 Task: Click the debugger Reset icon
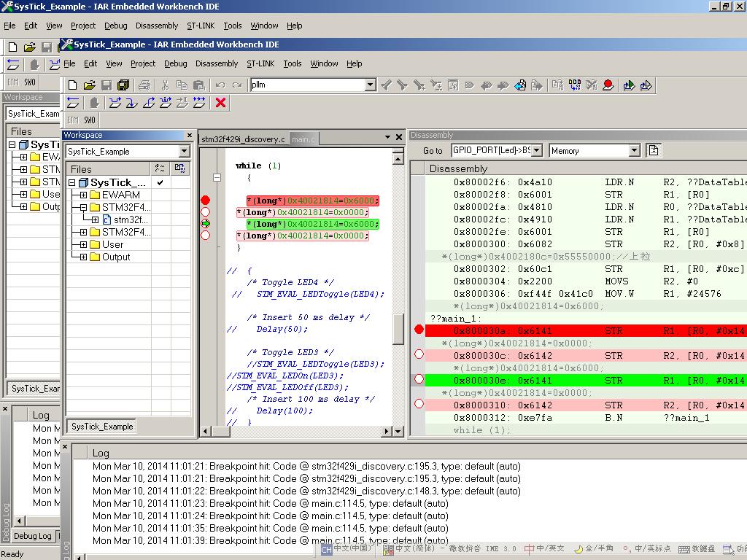[x=73, y=102]
